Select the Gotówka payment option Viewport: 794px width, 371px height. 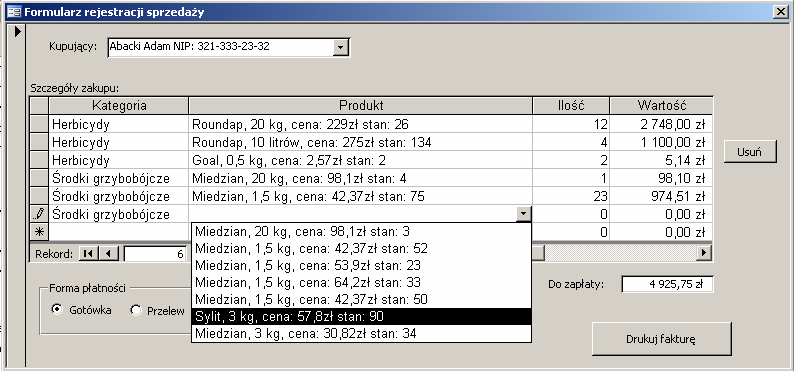(x=57, y=310)
